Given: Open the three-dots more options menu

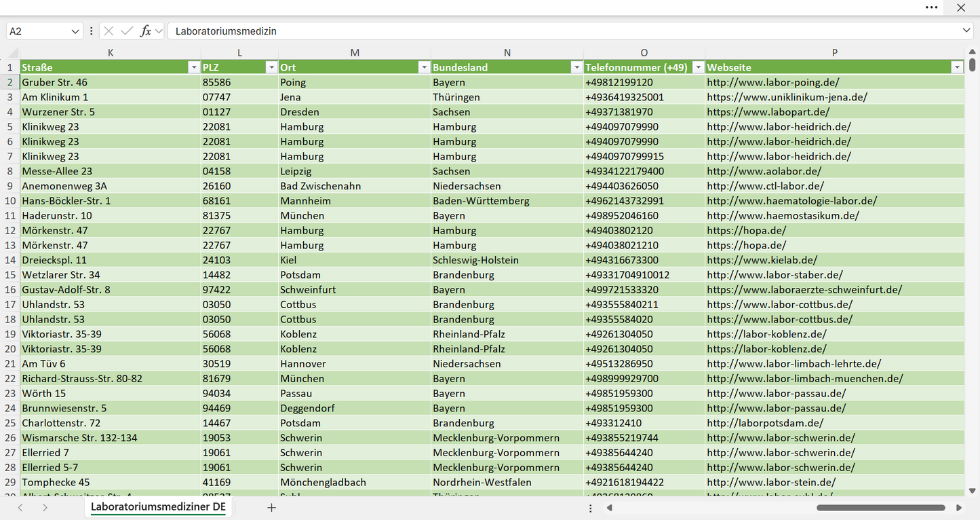Looking at the screenshot, I should tap(932, 7).
